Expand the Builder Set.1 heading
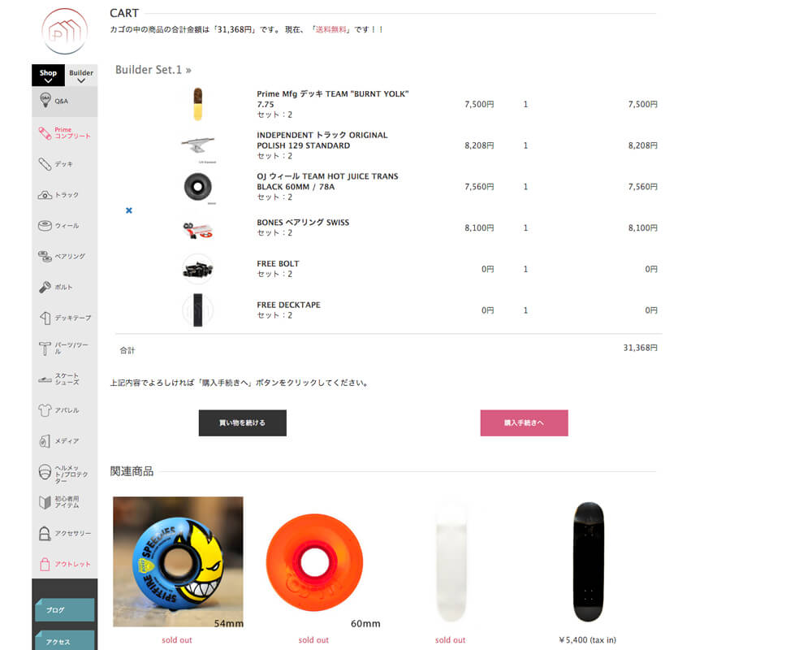The image size is (812, 650). [153, 70]
